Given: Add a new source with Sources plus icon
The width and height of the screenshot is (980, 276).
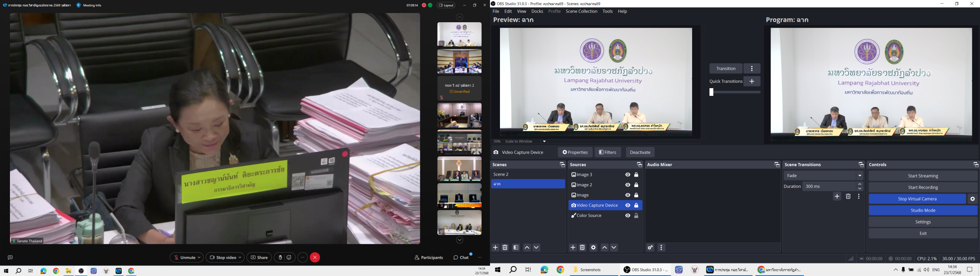Looking at the screenshot, I should (x=573, y=248).
